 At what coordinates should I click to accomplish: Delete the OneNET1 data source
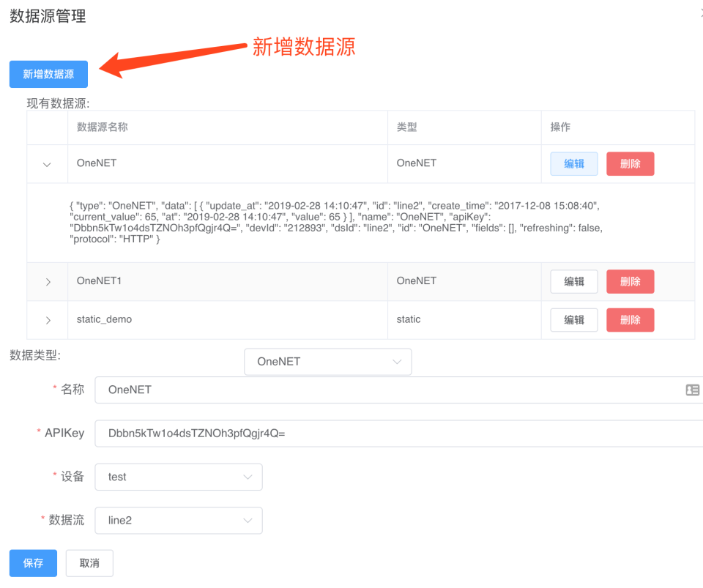pos(630,281)
